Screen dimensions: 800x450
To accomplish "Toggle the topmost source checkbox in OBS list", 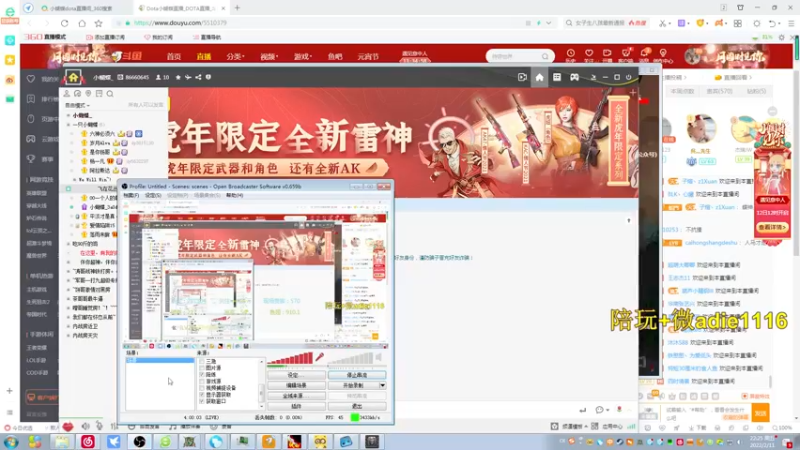I will click(202, 361).
